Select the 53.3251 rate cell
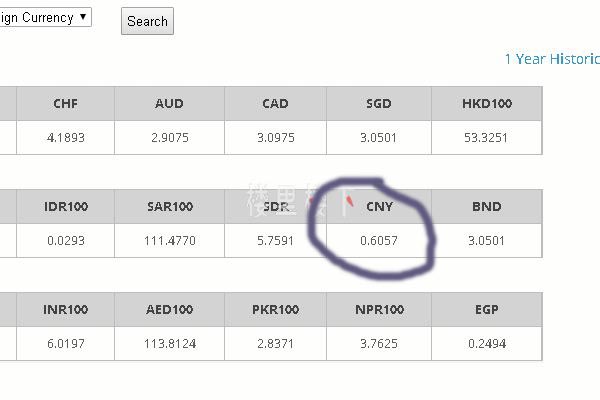 487,137
